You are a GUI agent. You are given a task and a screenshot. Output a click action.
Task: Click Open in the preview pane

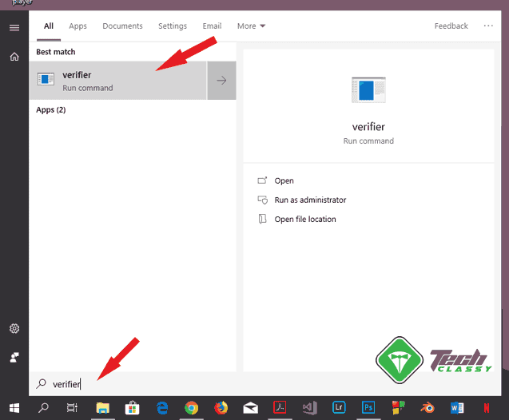click(284, 180)
